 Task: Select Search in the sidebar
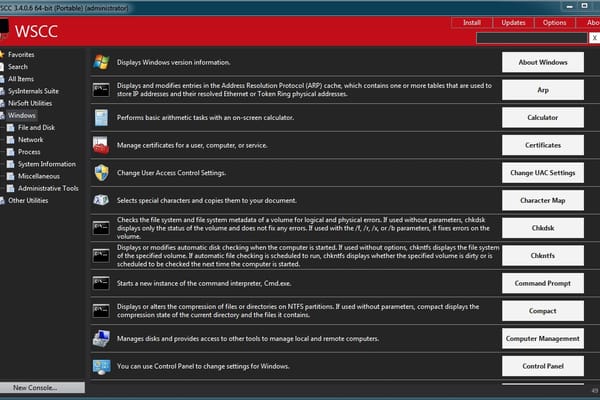click(x=18, y=67)
